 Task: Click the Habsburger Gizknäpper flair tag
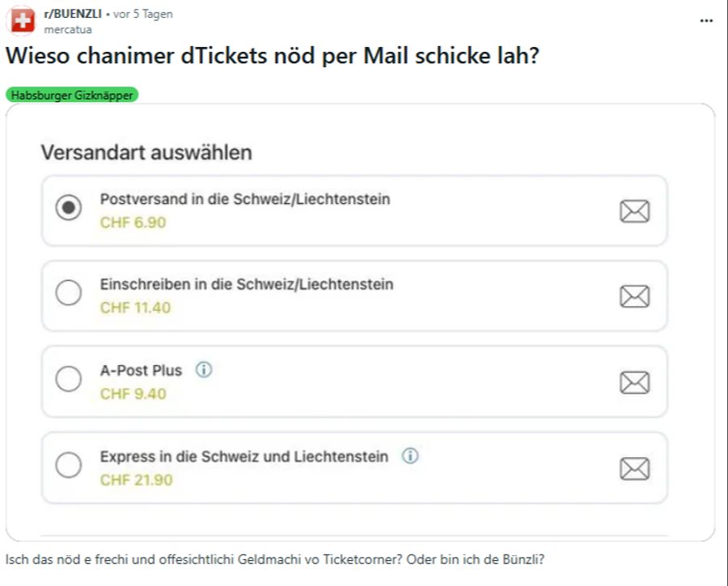72,95
